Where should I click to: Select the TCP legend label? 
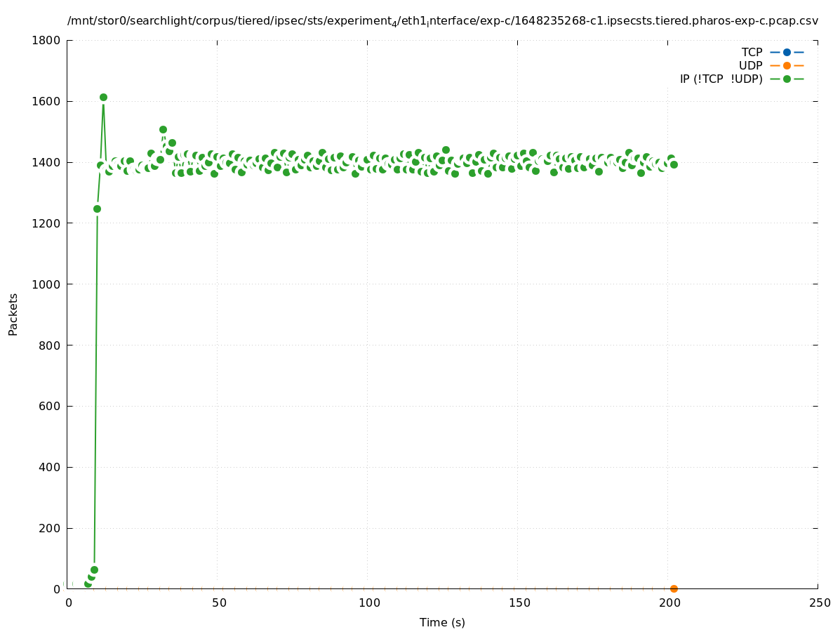pyautogui.click(x=752, y=53)
